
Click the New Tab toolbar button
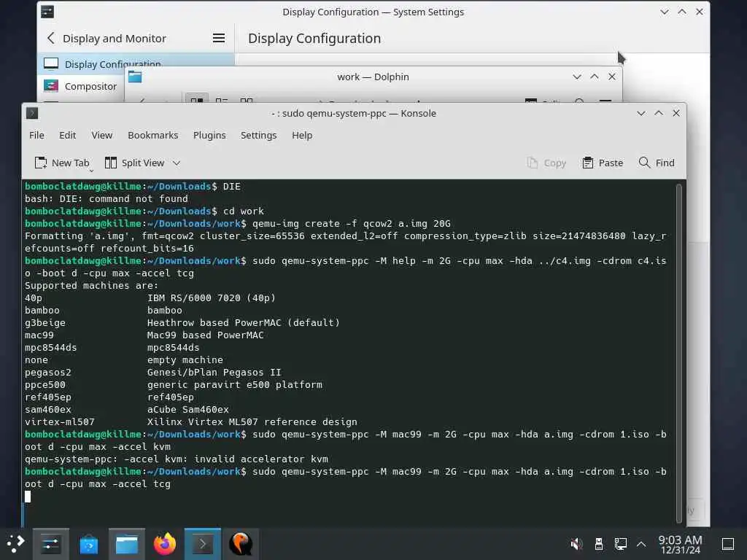coord(63,163)
